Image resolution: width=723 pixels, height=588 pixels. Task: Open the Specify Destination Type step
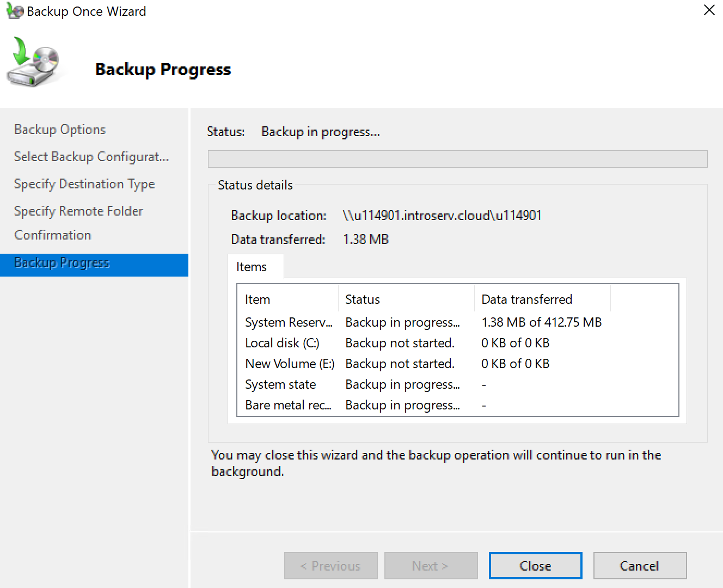tap(84, 184)
